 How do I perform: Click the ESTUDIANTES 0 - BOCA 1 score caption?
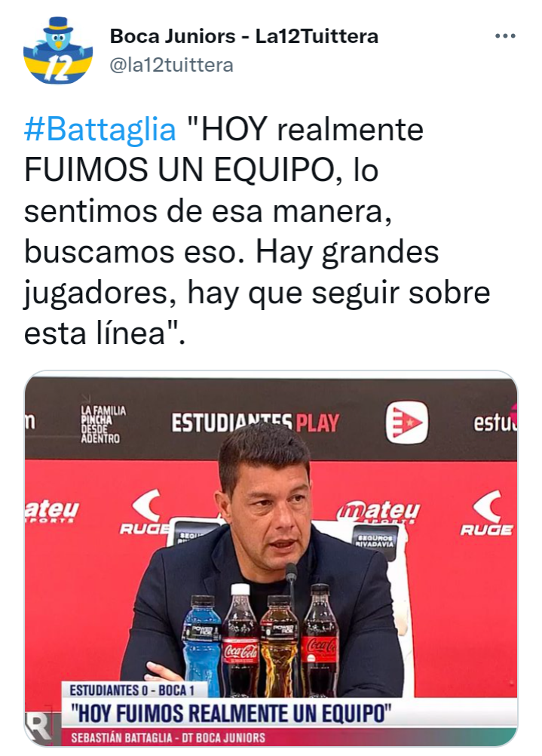132,690
